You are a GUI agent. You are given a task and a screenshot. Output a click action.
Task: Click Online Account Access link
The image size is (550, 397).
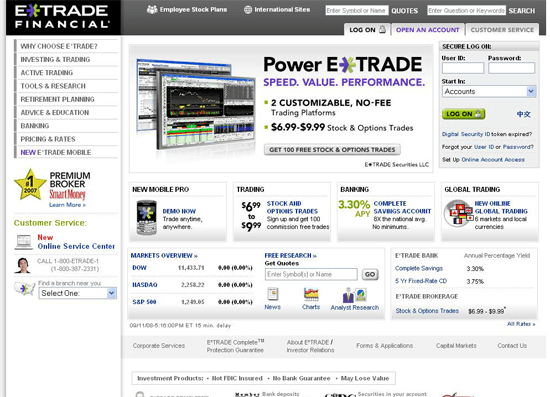click(x=493, y=160)
